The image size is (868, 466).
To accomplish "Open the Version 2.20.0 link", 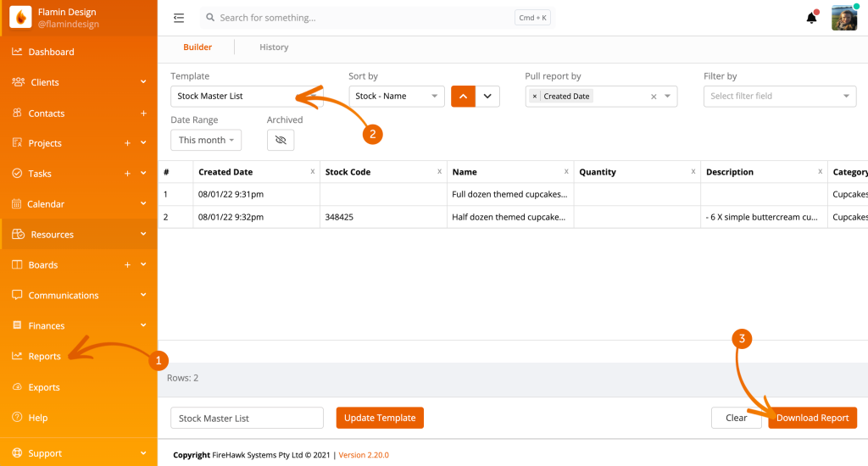I will click(x=364, y=455).
